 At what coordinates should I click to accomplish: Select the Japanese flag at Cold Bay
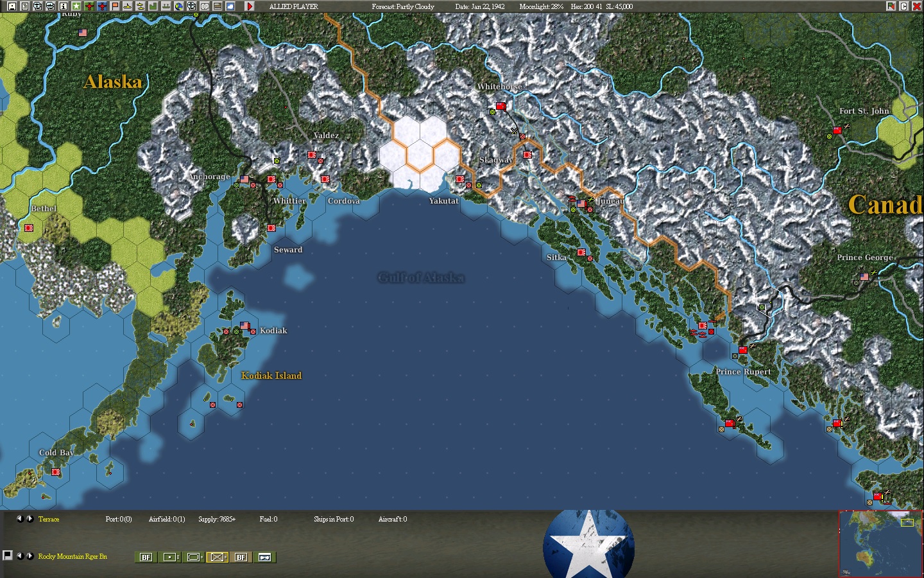click(x=56, y=472)
